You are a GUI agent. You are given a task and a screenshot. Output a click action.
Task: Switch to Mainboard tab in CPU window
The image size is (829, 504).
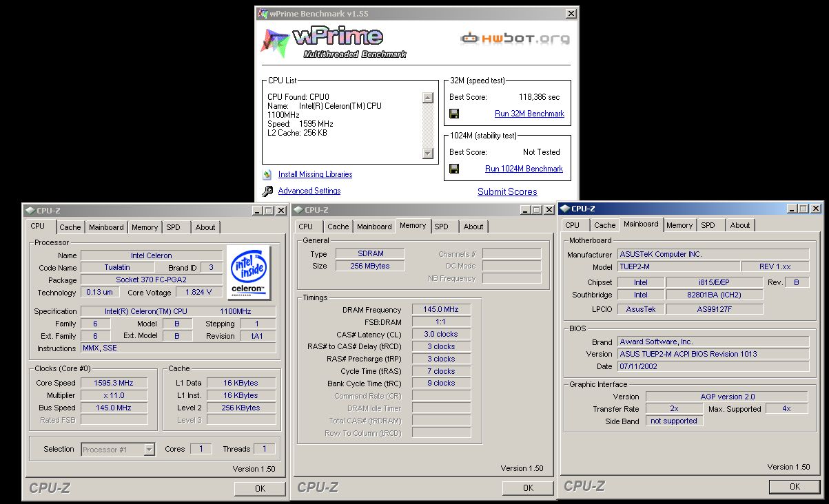tap(106, 227)
